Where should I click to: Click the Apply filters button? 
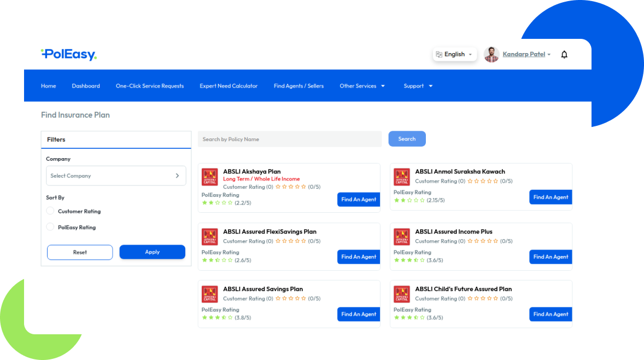(x=153, y=252)
